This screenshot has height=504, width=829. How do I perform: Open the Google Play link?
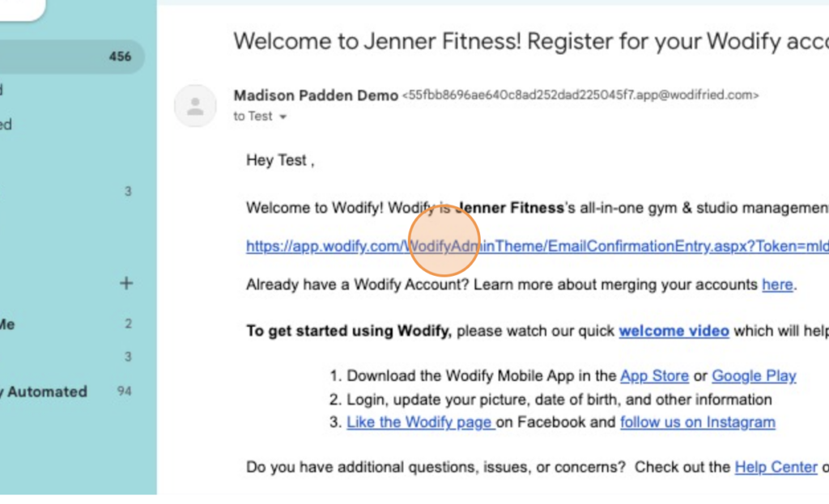(754, 375)
